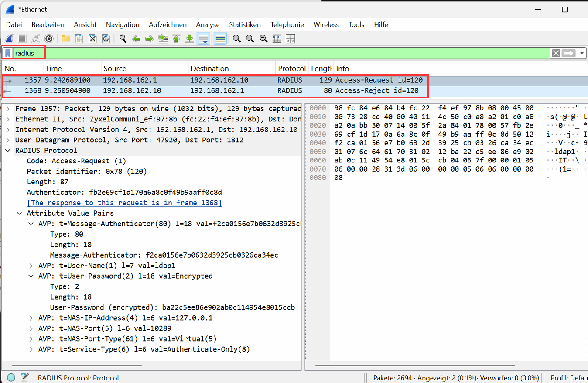Clear the radius display filter
Screen dimensions: 588x383
coord(556,53)
